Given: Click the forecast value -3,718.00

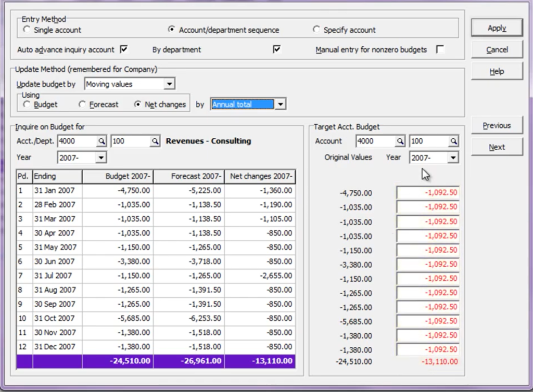Looking at the screenshot, I should coord(205,262).
